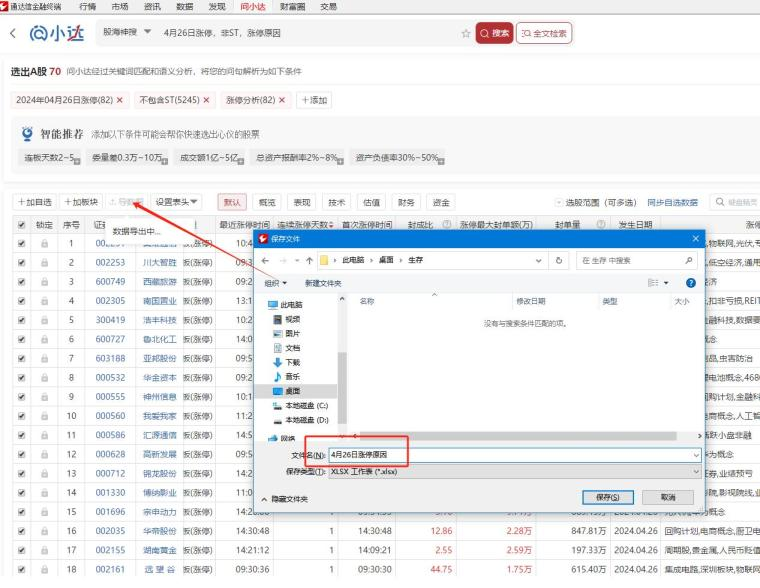This screenshot has height=588, width=760.
Task: Click 同步自选数据 link
Action: (672, 203)
